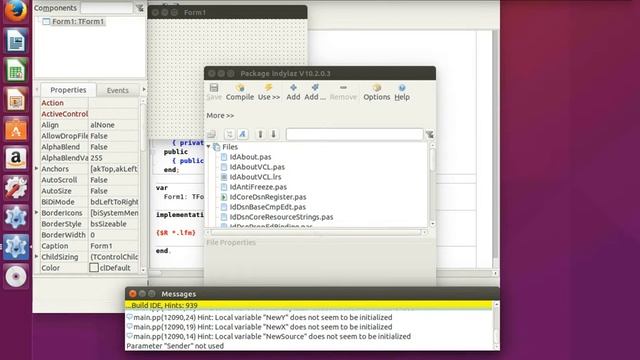This screenshot has height=360, width=640.
Task: Click the clDefault Color swatch
Action: pyautogui.click(x=94, y=268)
